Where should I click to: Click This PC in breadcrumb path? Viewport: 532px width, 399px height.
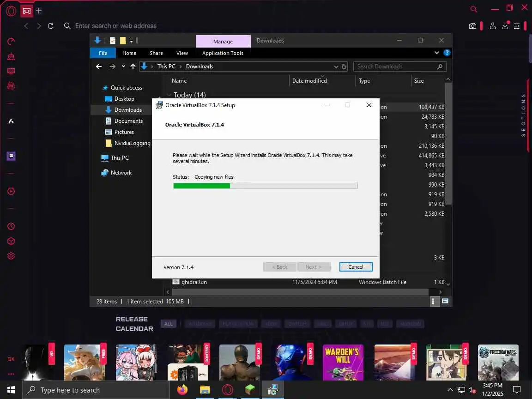coord(166,66)
